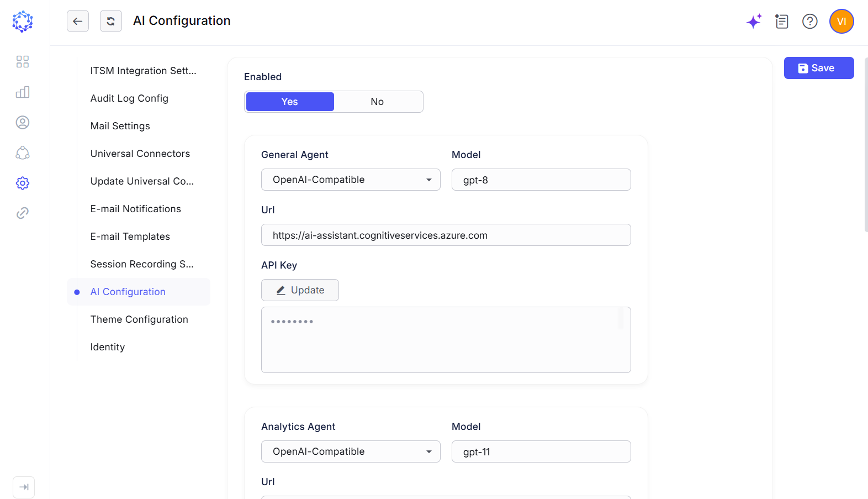Click the app logo in the sidebar
This screenshot has width=868, height=499.
tap(23, 22)
